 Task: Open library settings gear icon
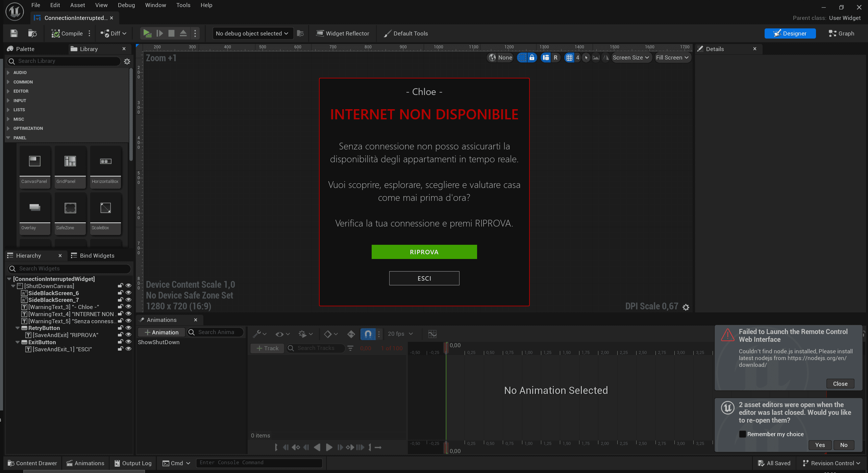point(127,61)
